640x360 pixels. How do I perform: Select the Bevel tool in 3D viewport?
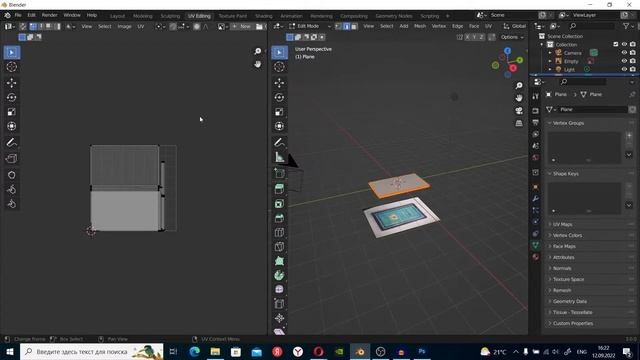[x=279, y=218]
